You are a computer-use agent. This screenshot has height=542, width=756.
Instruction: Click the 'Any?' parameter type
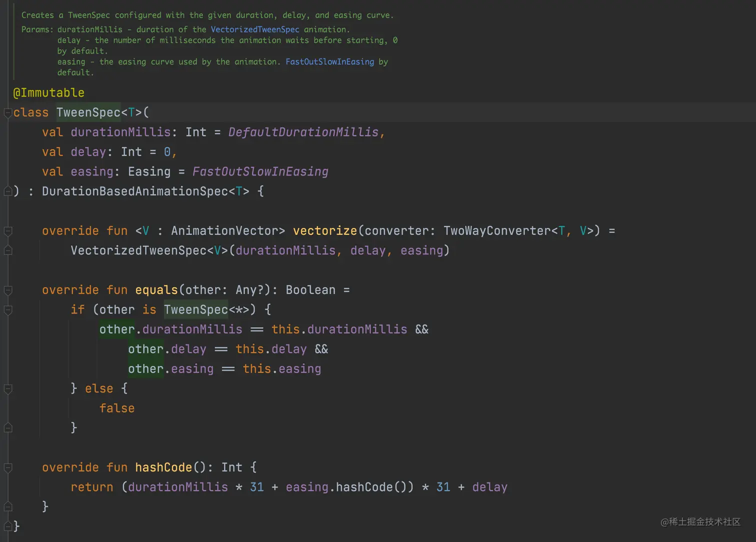pos(249,289)
